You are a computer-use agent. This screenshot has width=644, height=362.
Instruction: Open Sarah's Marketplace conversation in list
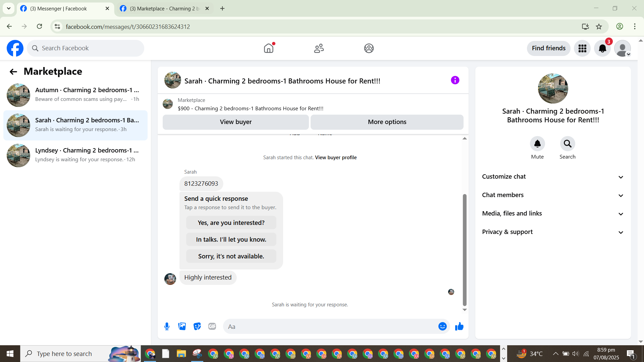75,125
